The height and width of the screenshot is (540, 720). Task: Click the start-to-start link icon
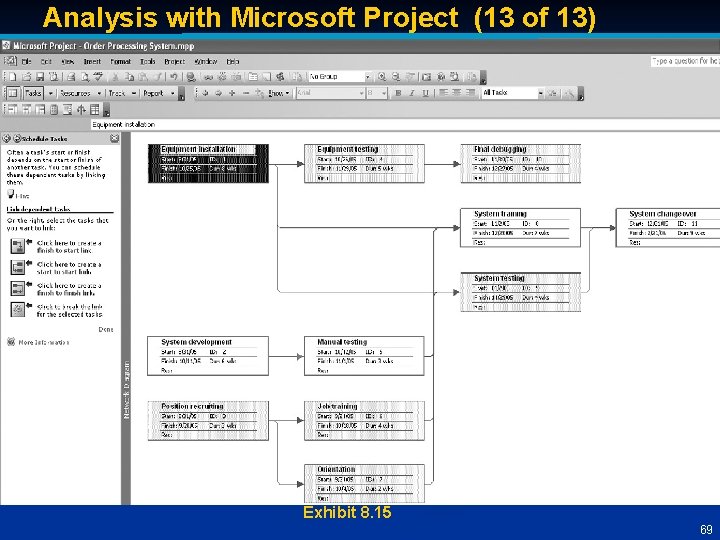[17, 267]
